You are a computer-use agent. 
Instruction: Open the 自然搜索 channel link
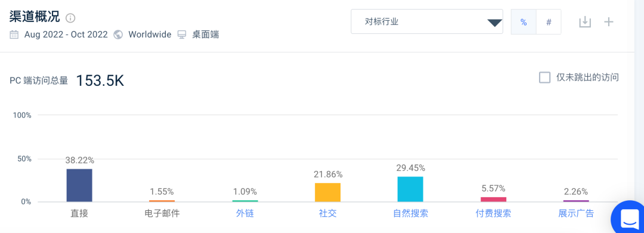point(410,214)
